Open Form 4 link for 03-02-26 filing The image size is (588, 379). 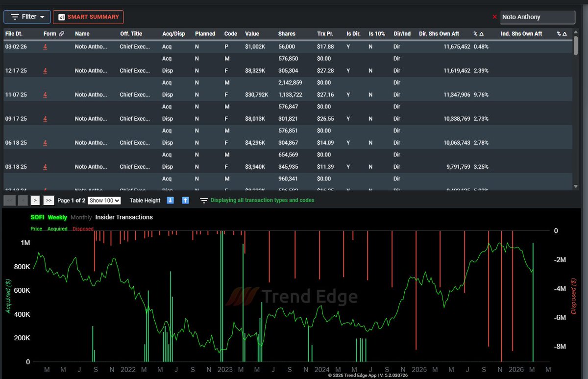45,47
